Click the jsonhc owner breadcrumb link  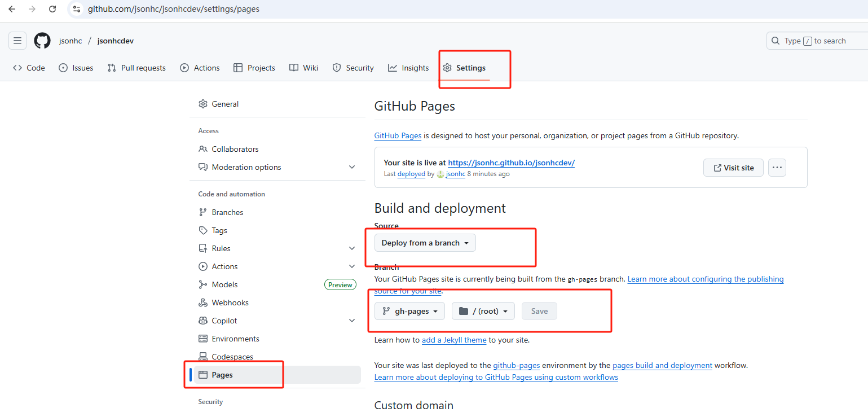pyautogui.click(x=71, y=41)
